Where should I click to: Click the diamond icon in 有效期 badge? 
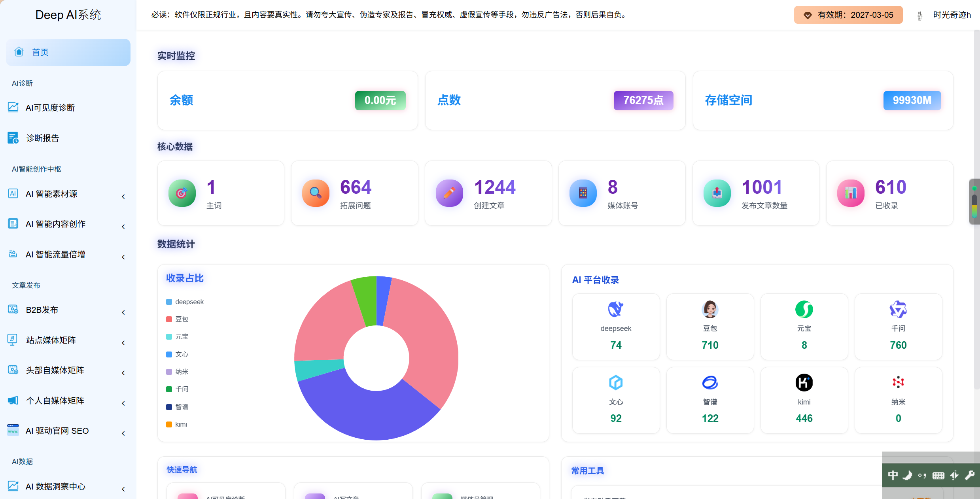coord(808,15)
